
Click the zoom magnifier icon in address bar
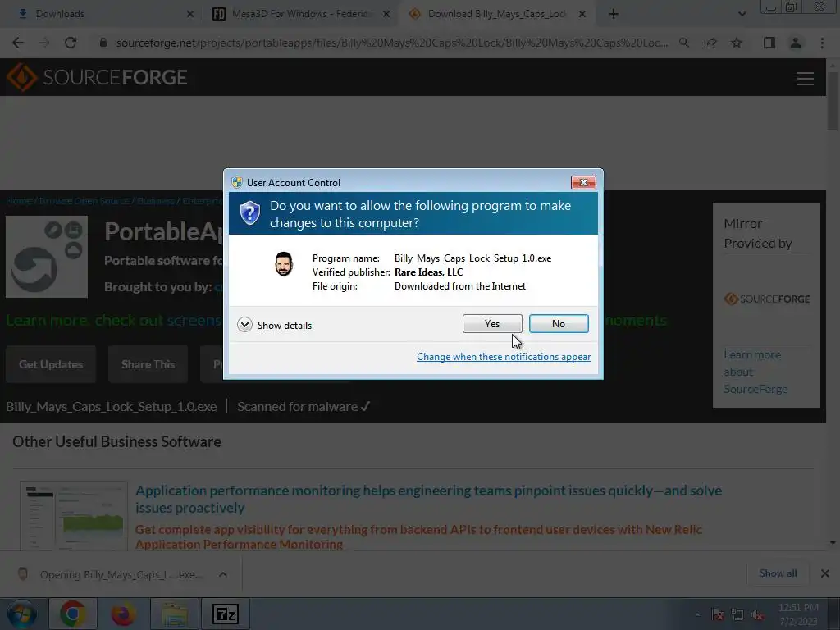coord(684,43)
